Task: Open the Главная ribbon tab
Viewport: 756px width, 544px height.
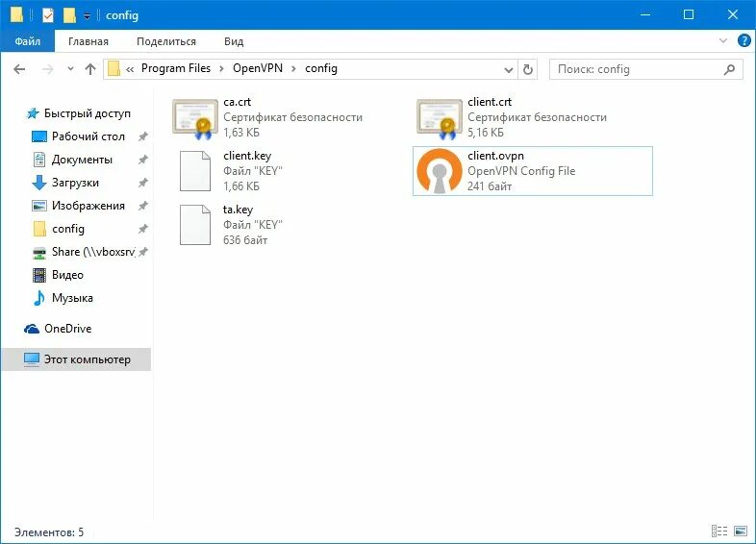Action: click(88, 41)
